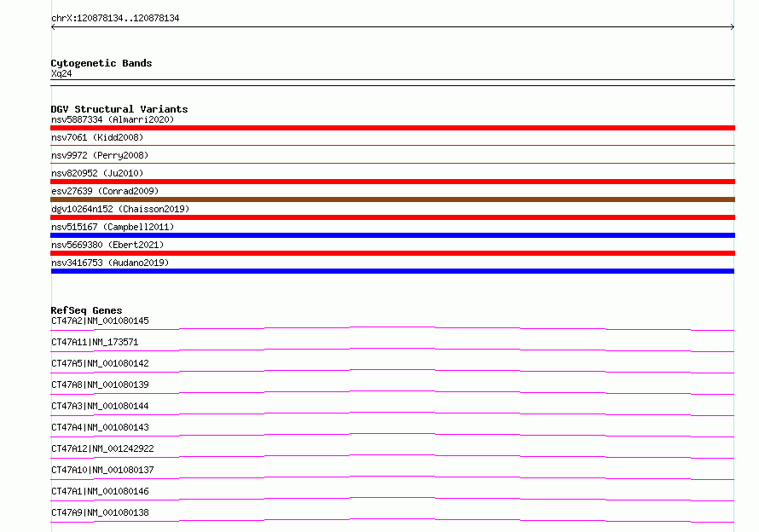Image resolution: width=759 pixels, height=532 pixels.
Task: Open gene CT47A11|NM_173571 label
Action: 95,342
